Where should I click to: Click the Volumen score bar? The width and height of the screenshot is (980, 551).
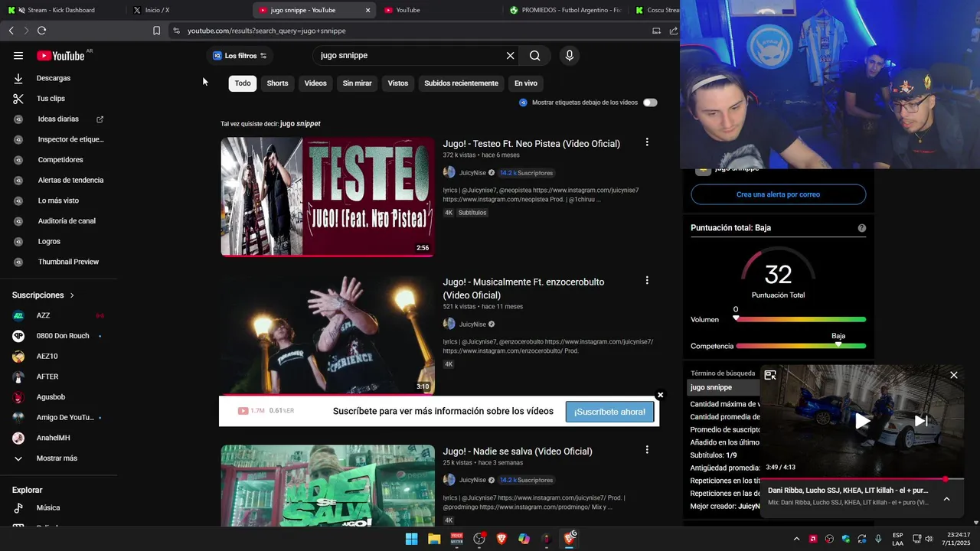click(801, 319)
